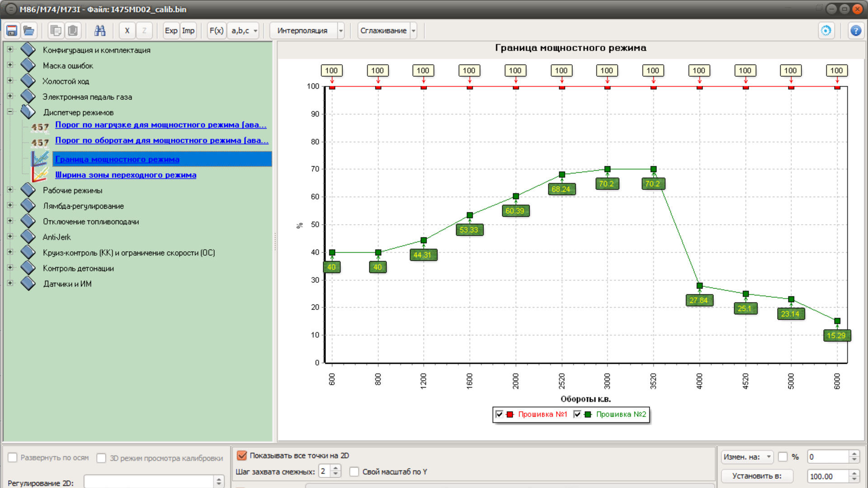Click the change value field showing 0

(x=828, y=457)
